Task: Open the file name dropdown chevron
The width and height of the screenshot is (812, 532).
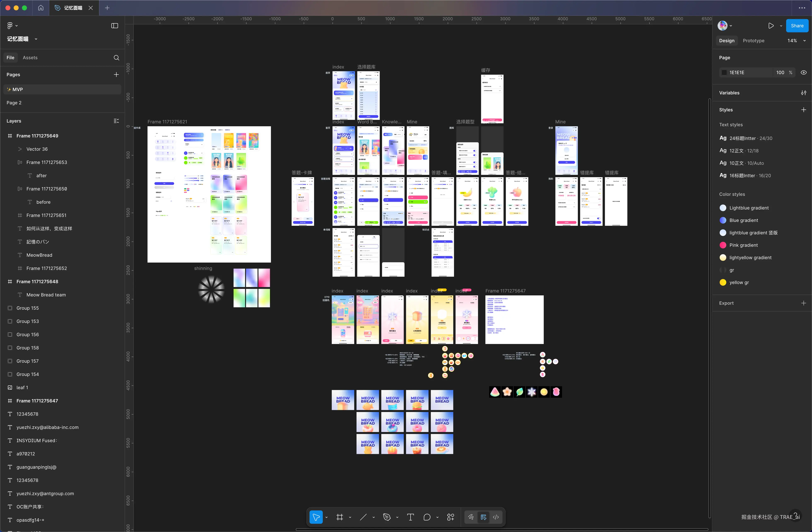Action: tap(36, 39)
